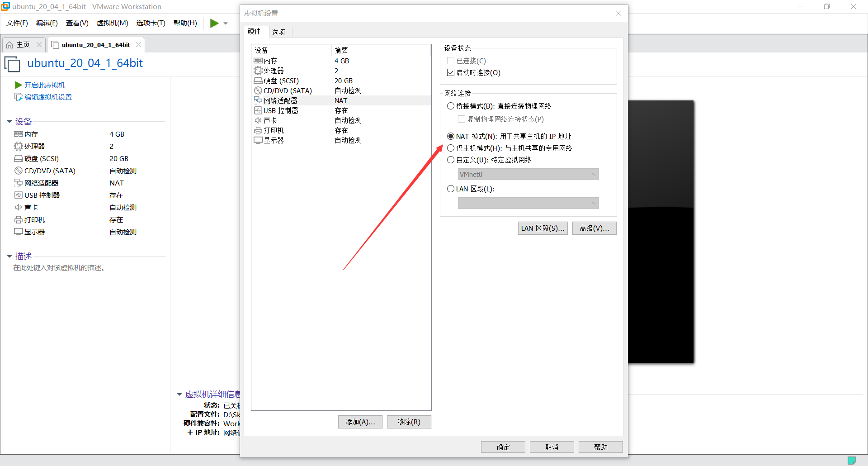
Task: Open the 虚拟机(M) menu
Action: click(112, 23)
